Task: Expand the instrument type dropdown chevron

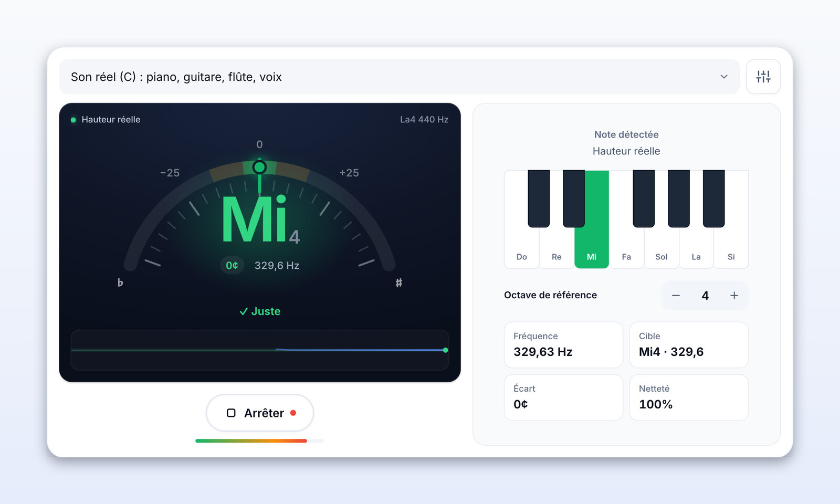Action: (724, 77)
